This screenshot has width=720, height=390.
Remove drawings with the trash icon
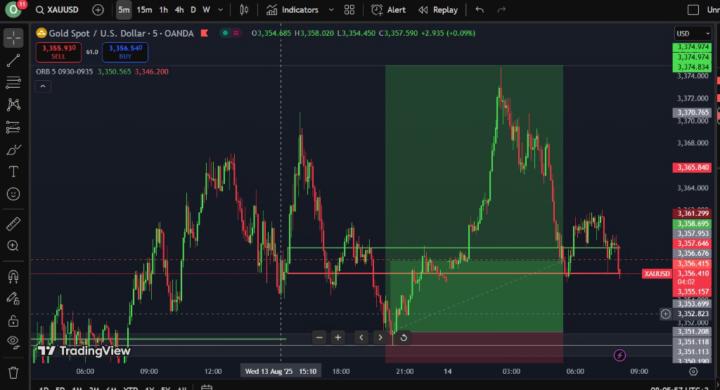point(13,373)
